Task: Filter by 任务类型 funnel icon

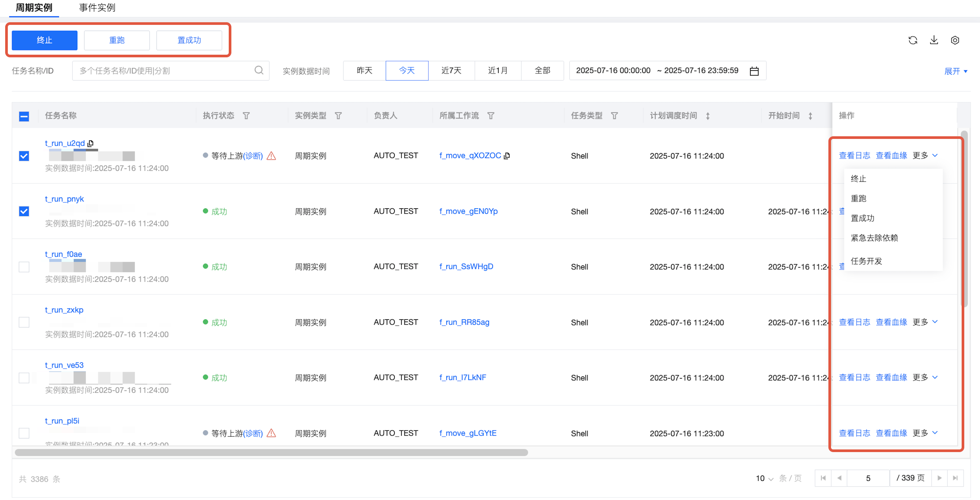Action: pyautogui.click(x=614, y=116)
